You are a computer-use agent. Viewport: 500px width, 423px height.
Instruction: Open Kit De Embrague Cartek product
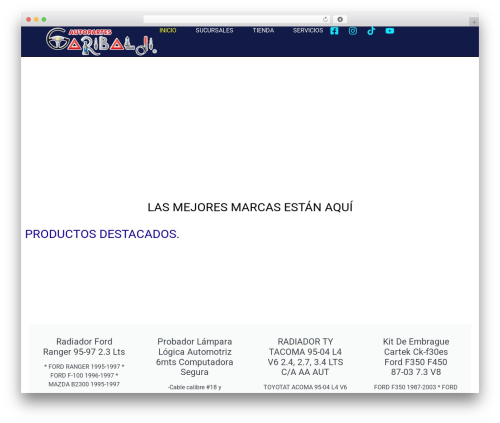coord(416,357)
